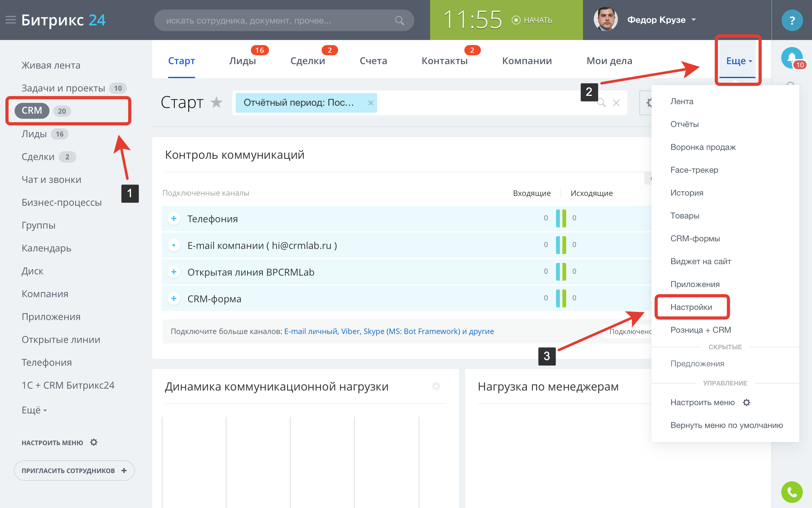Screen dimensions: 812x508
Task: Switch to the Старт tab
Action: tap(181, 61)
